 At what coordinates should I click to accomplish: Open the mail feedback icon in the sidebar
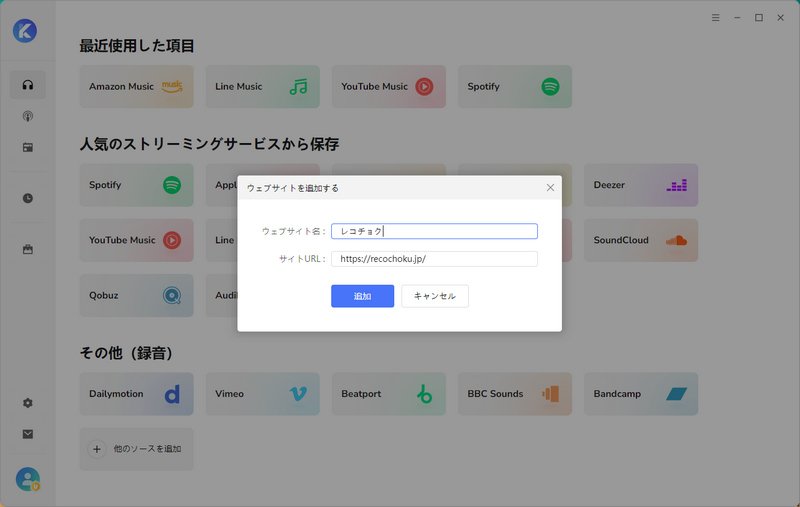pyautogui.click(x=28, y=434)
